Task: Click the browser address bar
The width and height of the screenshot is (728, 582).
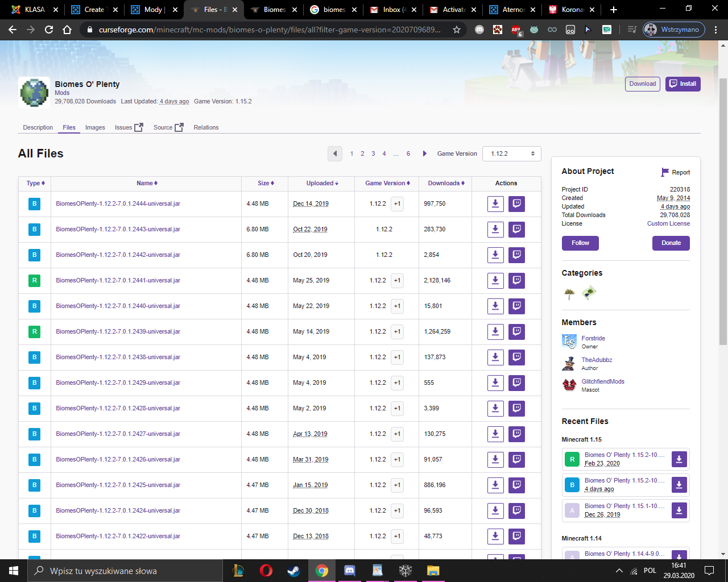Action: click(270, 30)
